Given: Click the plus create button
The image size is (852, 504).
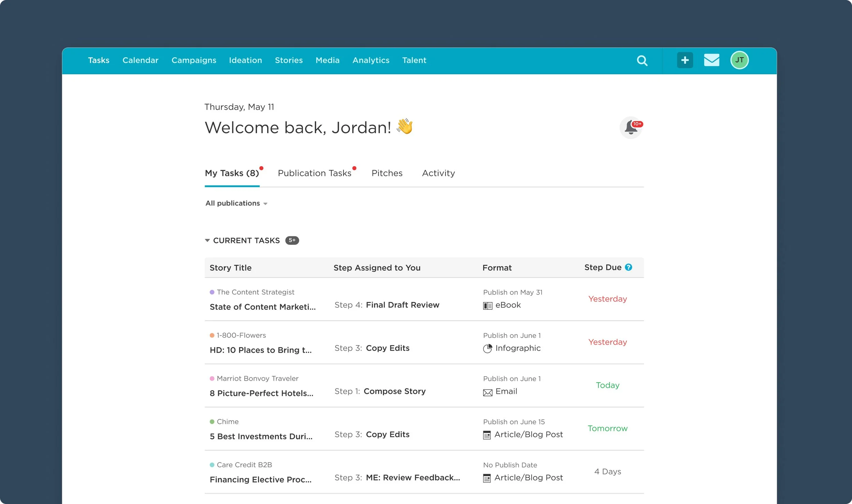Looking at the screenshot, I should 685,60.
